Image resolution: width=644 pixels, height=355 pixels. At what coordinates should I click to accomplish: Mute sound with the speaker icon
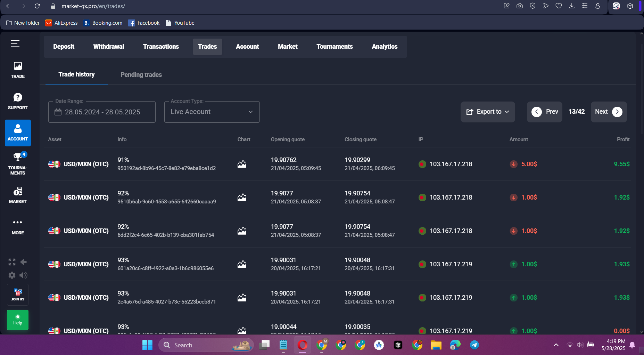(24, 275)
